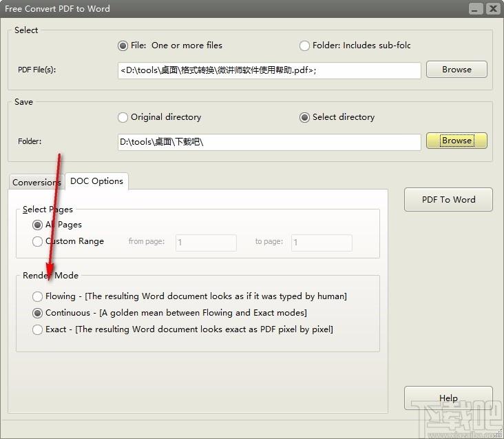This screenshot has width=504, height=439.
Task: Click Browse next to the Folder field
Action: click(456, 141)
